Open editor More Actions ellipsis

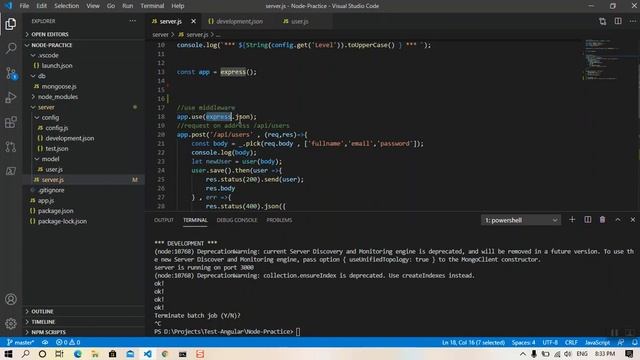[632, 21]
